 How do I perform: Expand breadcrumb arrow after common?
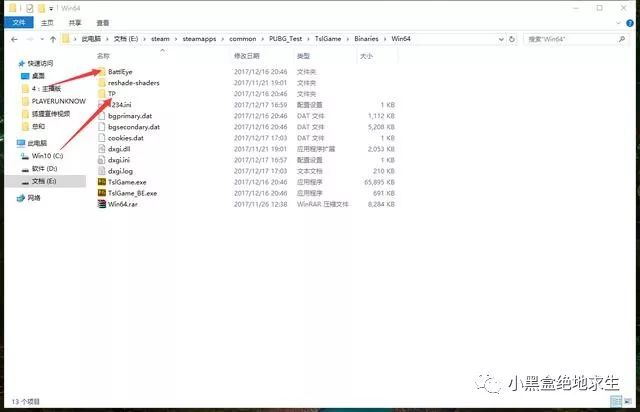point(262,39)
